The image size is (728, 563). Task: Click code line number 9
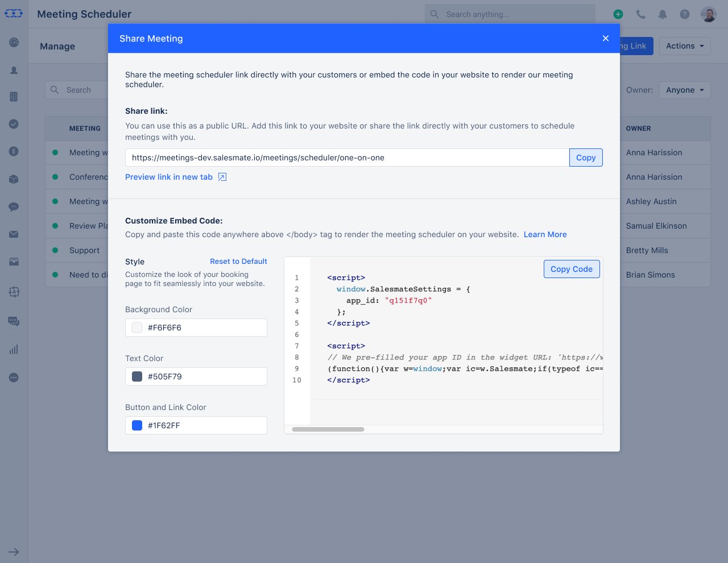[296, 369]
